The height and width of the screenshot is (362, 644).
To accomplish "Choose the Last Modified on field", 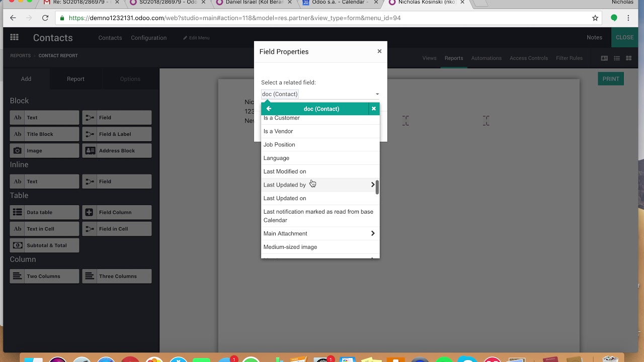I will pyautogui.click(x=320, y=171).
